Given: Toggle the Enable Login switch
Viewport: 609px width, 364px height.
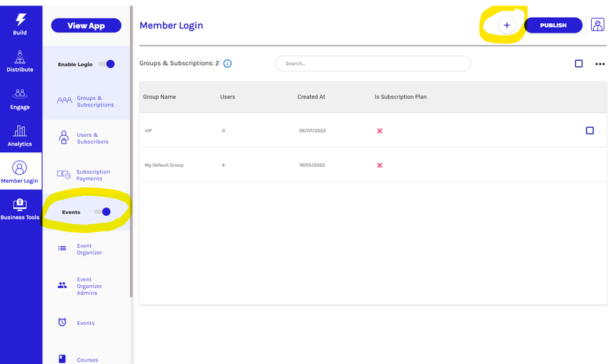Looking at the screenshot, I should coord(107,64).
